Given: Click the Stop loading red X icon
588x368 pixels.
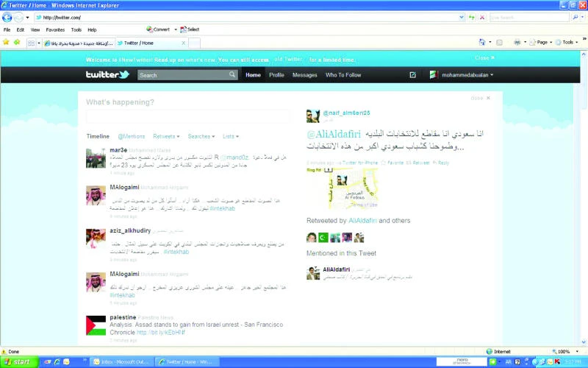Looking at the screenshot, I should click(482, 17).
